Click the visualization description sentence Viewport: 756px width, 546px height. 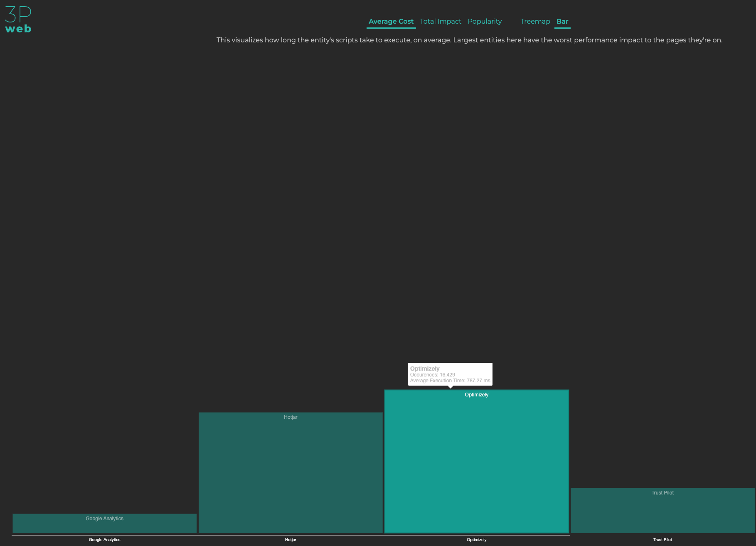coord(469,40)
